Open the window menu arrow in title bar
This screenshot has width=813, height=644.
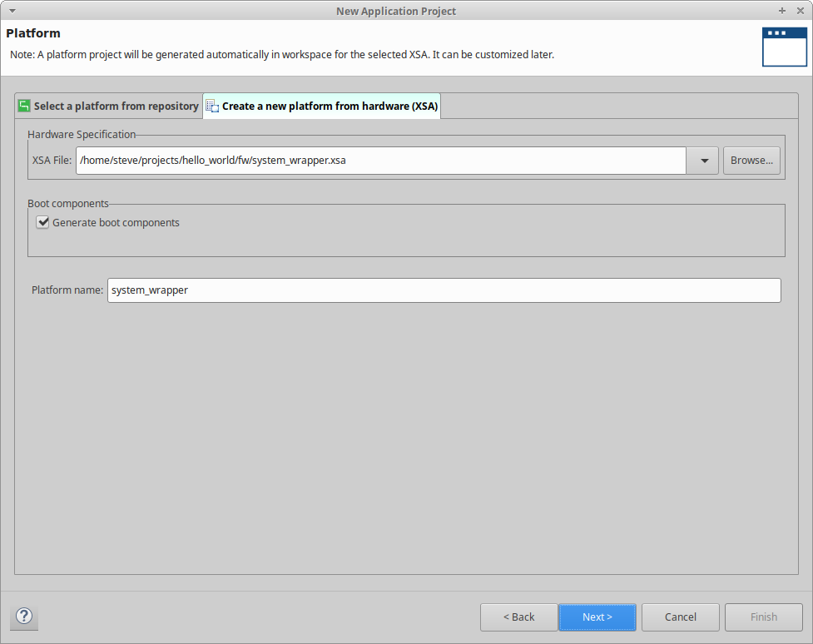12,11
